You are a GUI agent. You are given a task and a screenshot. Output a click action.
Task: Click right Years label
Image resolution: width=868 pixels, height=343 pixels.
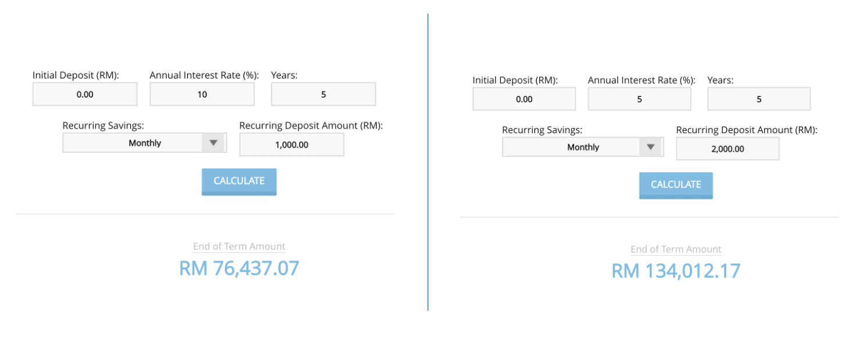tap(720, 80)
